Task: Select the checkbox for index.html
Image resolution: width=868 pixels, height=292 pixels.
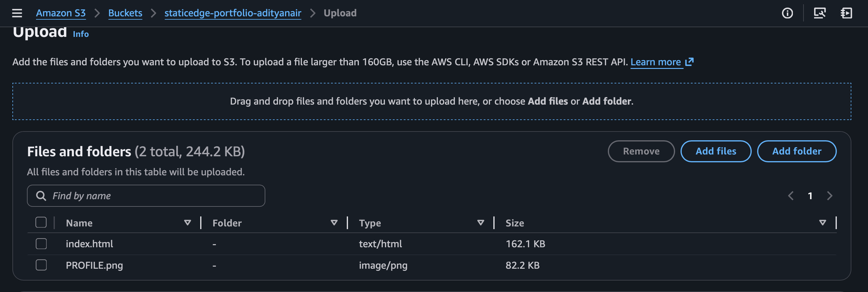Action: point(41,244)
